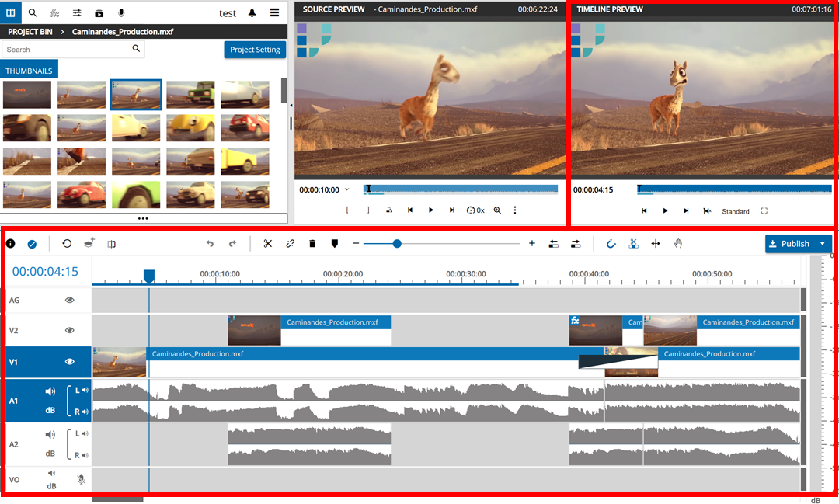Click the snap (magnet) icon in the timeline toolbar
Screen dimensions: 839x504
[611, 244]
